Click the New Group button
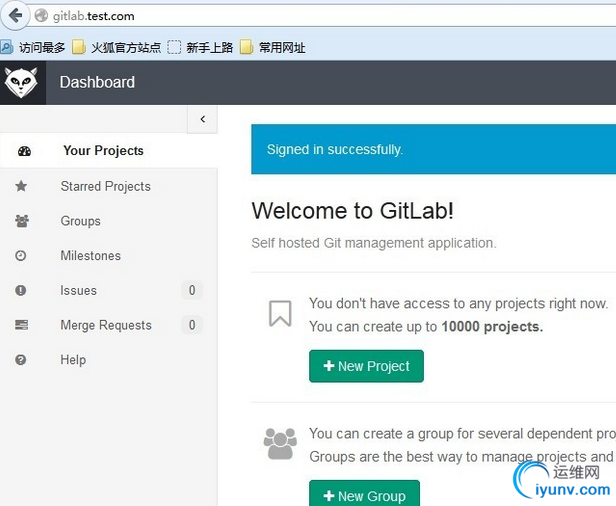Image resolution: width=616 pixels, height=506 pixels. pos(365,493)
